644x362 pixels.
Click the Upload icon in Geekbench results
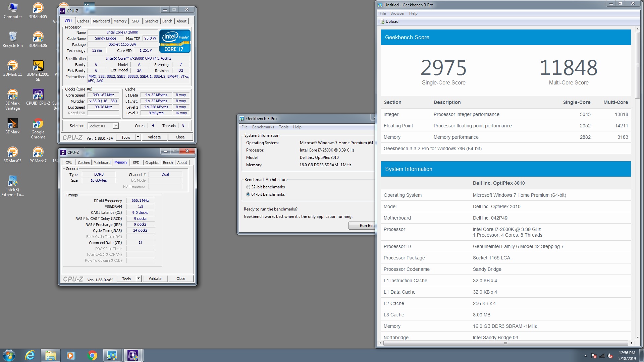click(382, 21)
